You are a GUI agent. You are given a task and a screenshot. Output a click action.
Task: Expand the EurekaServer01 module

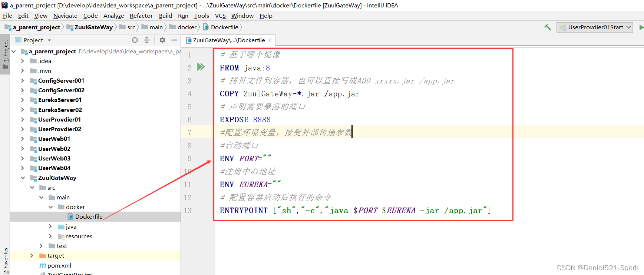pyautogui.click(x=23, y=100)
